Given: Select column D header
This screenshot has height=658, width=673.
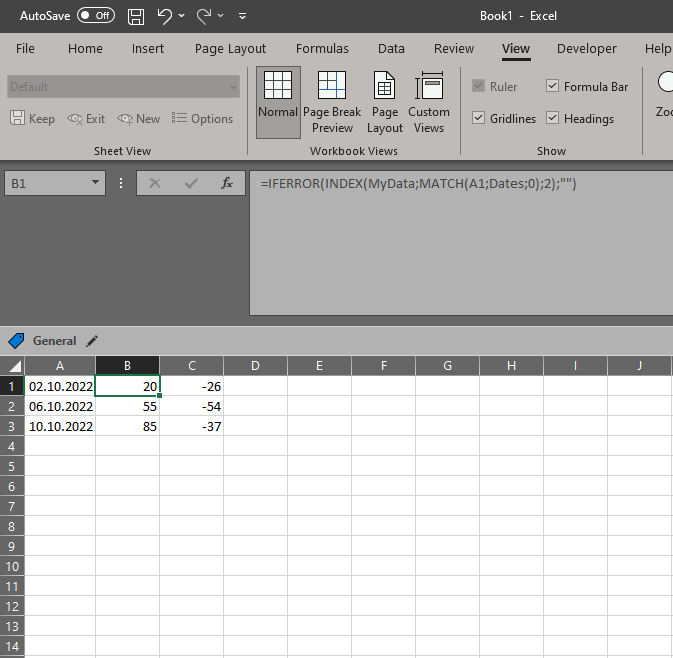Looking at the screenshot, I should click(x=255, y=366).
